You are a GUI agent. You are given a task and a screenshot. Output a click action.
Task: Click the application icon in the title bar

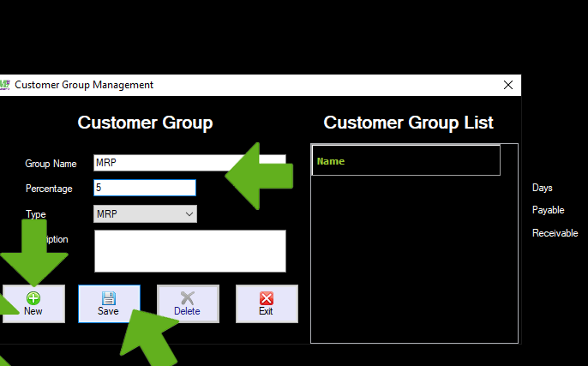click(5, 85)
